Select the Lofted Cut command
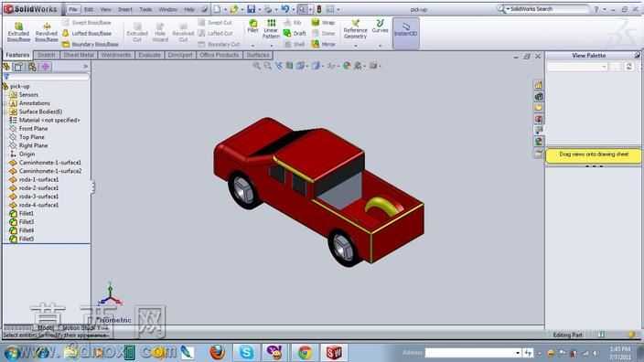Screen dimensions: 644x362 pyautogui.click(x=215, y=33)
